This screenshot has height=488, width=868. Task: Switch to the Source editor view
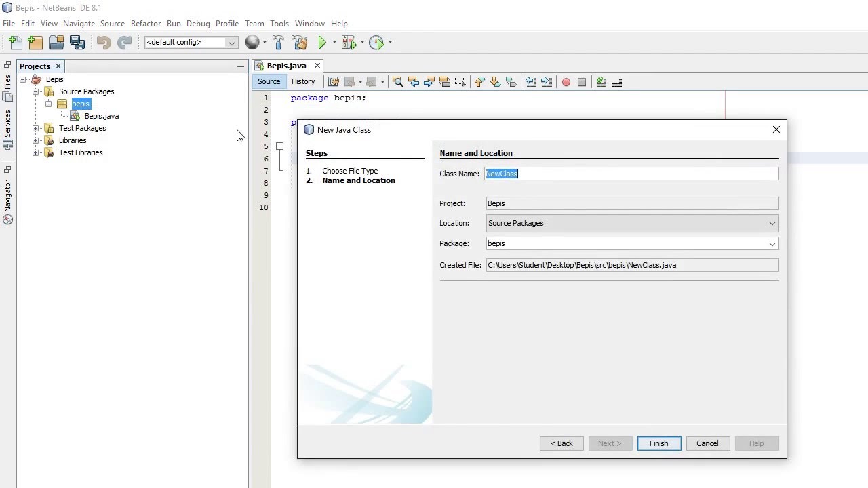coord(269,81)
